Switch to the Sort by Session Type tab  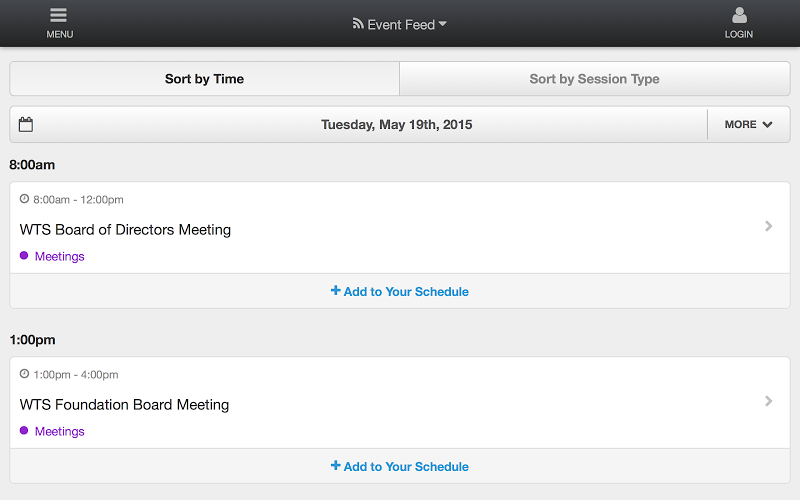tap(594, 79)
